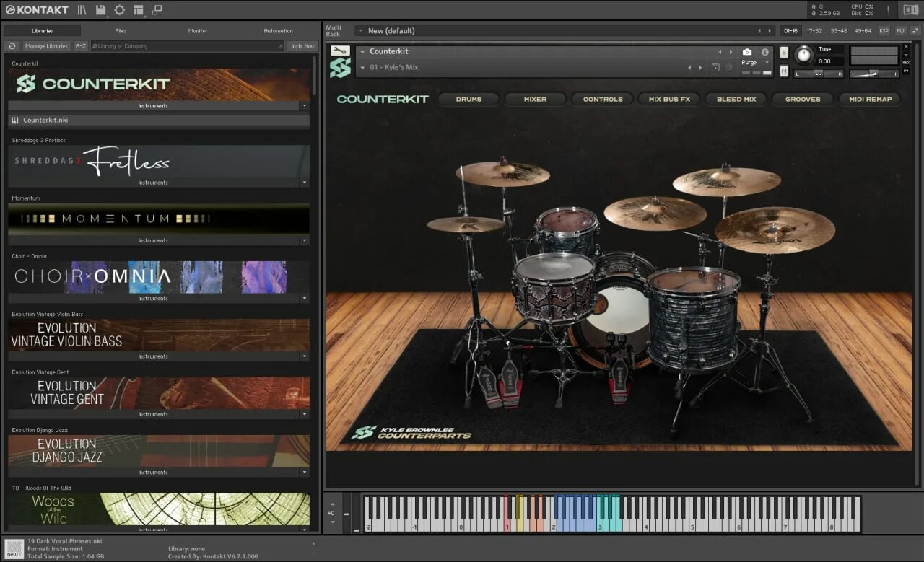
Task: Click the minimized view windows icon
Action: coord(157,10)
